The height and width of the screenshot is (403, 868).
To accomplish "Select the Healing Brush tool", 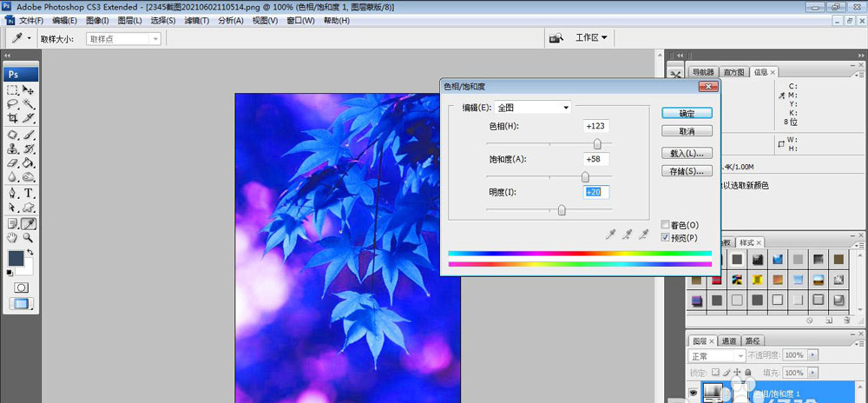I will [x=12, y=135].
